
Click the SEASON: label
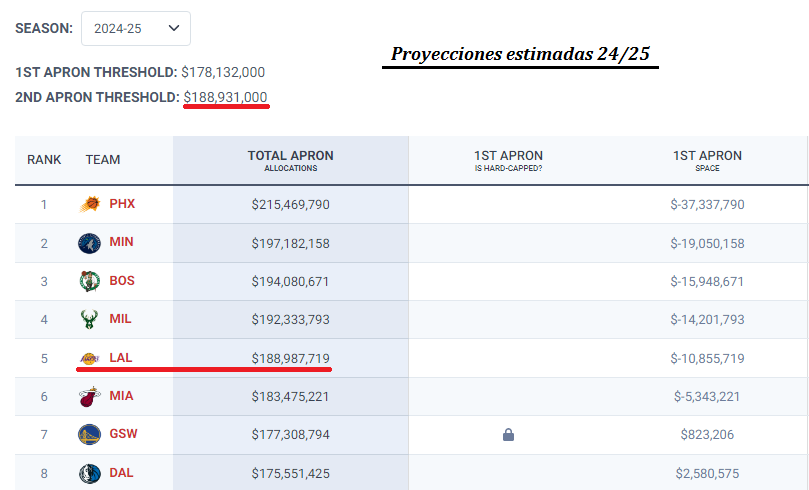point(44,28)
